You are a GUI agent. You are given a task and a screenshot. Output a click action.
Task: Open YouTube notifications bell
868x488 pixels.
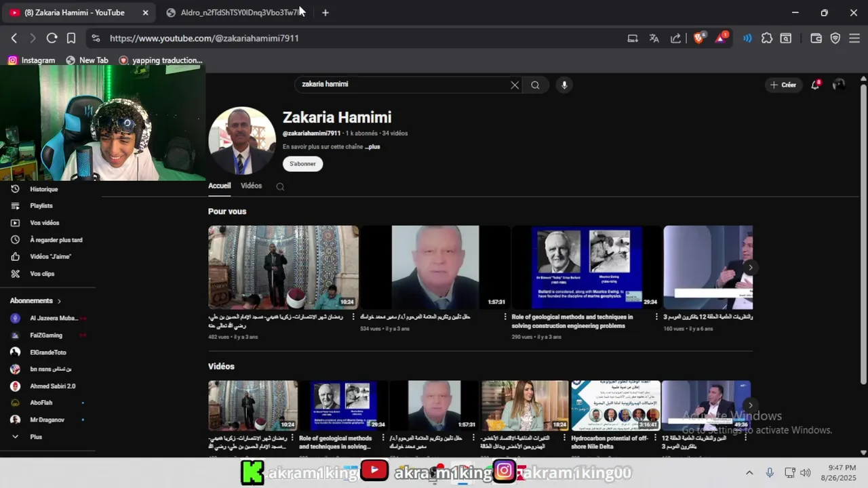[816, 85]
